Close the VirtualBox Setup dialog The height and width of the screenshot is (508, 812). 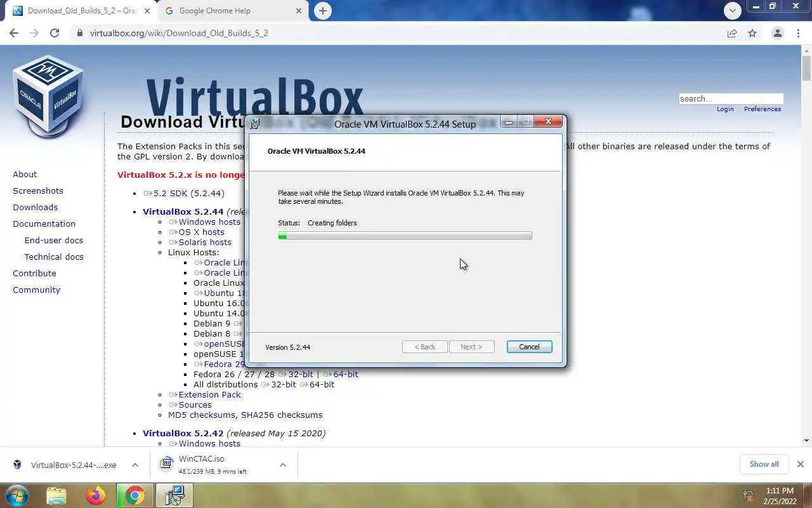coord(548,122)
